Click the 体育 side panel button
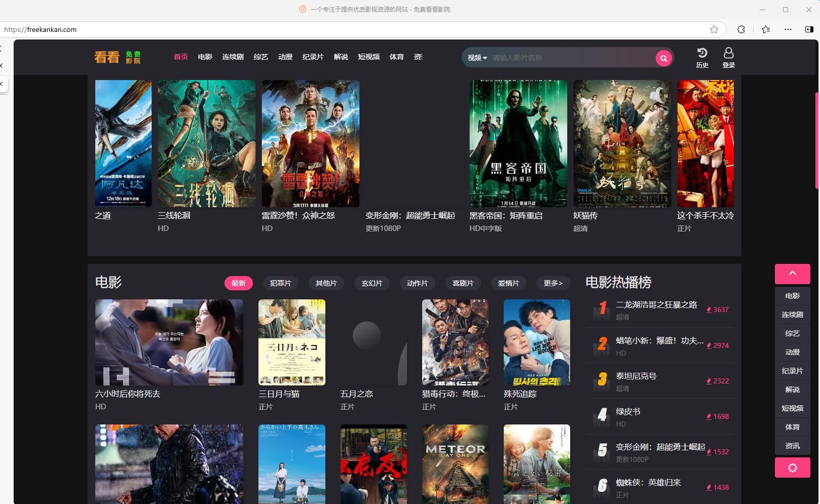This screenshot has height=504, width=820. point(792,427)
